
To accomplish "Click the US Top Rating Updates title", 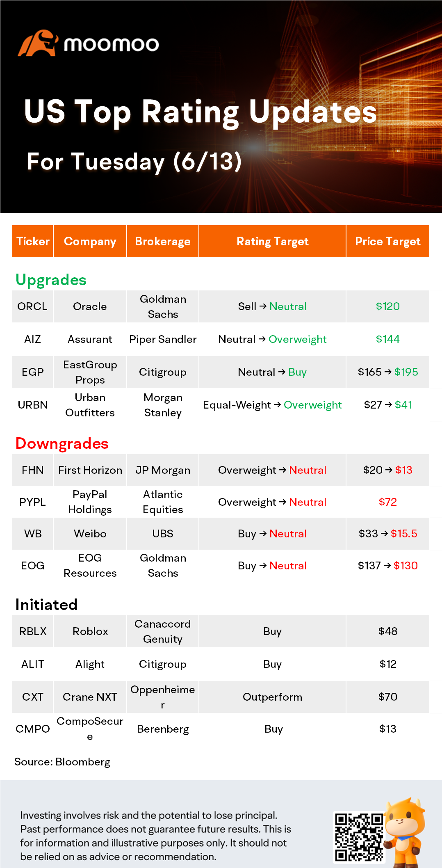I will (200, 112).
